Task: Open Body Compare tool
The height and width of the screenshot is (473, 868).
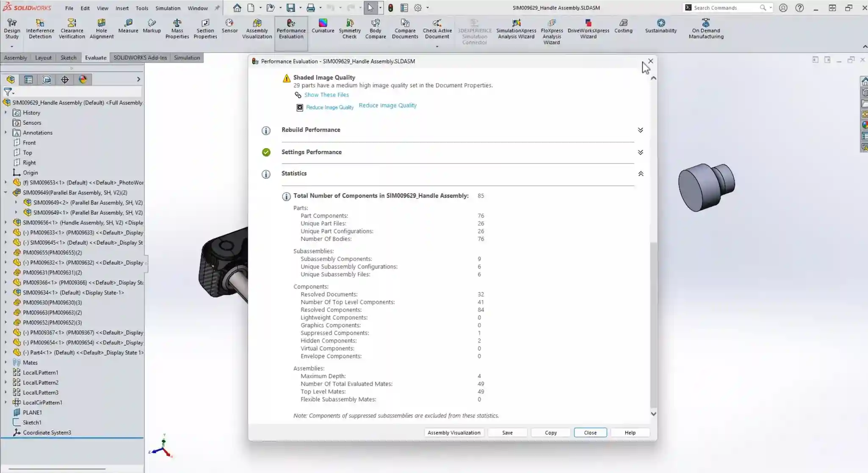Action: click(376, 29)
